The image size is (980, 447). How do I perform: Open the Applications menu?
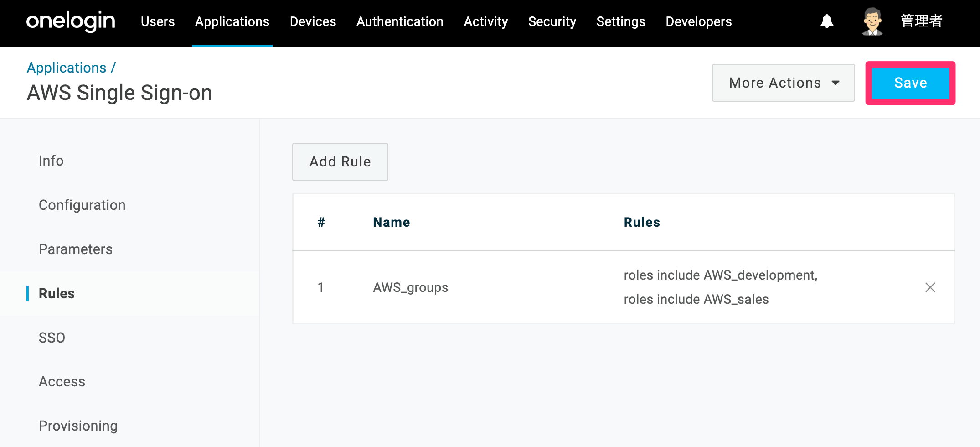click(232, 21)
